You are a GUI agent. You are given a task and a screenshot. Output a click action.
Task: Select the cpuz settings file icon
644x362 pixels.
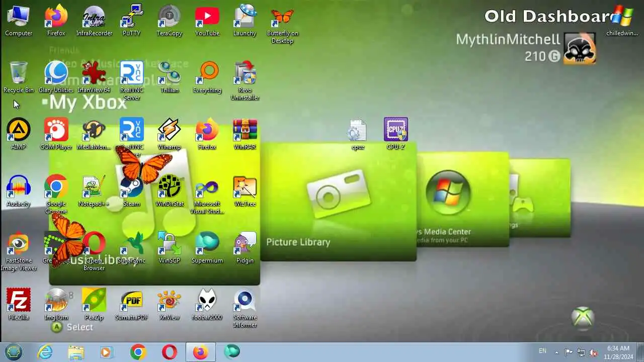358,134
